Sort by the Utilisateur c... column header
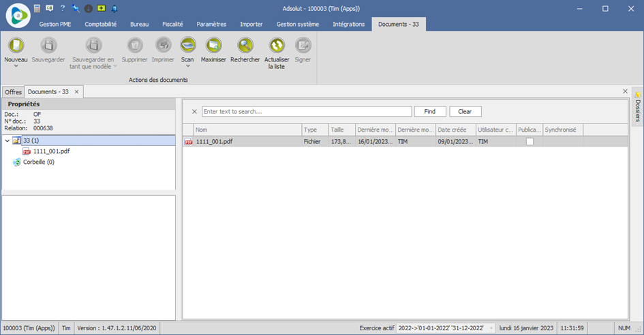Image resolution: width=644 pixels, height=335 pixels. tap(495, 130)
